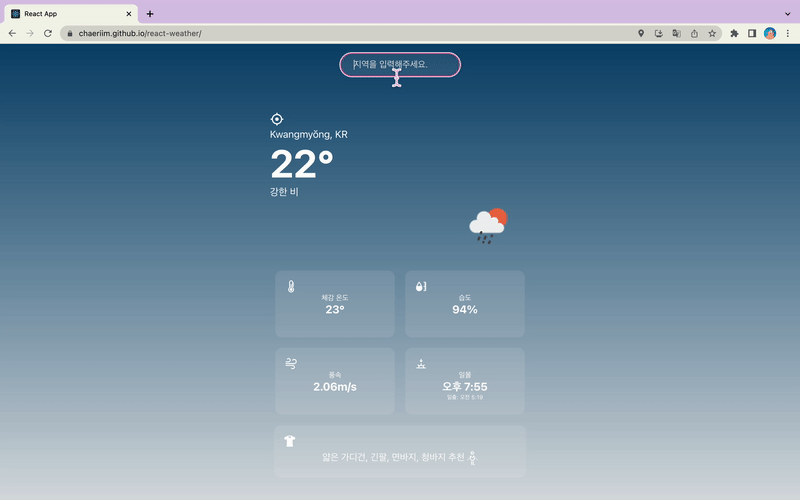This screenshot has width=800, height=500.
Task: Click the install app icon in address bar
Action: 659,33
